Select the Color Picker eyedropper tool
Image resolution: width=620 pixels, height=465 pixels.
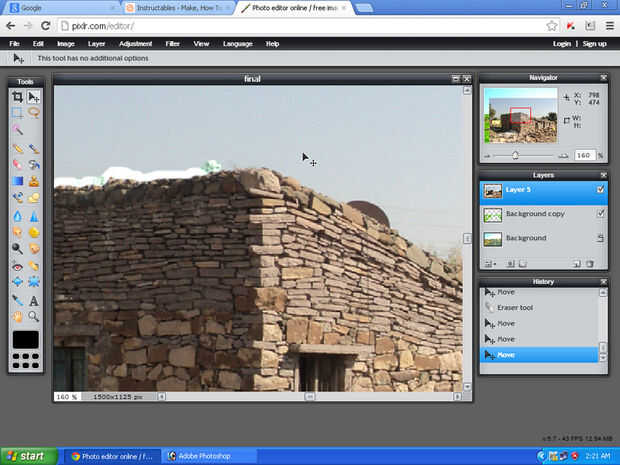(x=17, y=301)
